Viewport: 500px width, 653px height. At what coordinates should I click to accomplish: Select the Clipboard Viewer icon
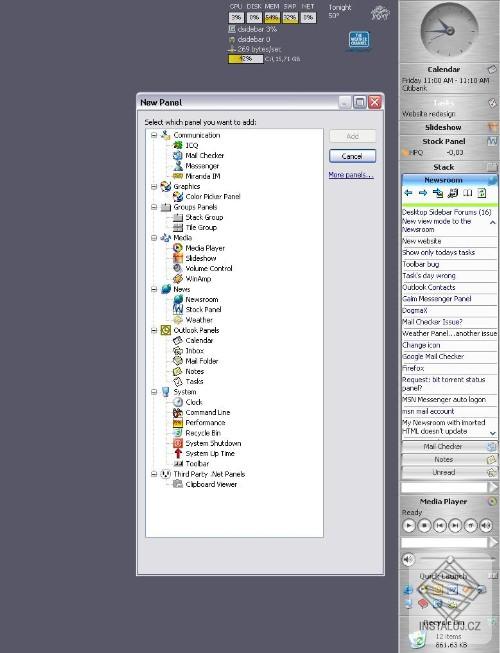[x=178, y=484]
